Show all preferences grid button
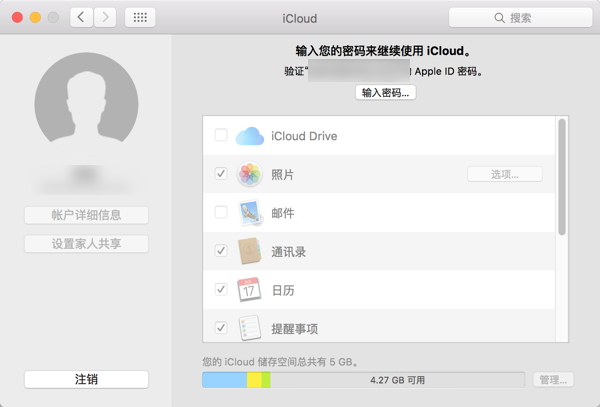This screenshot has height=407, width=600. pyautogui.click(x=140, y=18)
